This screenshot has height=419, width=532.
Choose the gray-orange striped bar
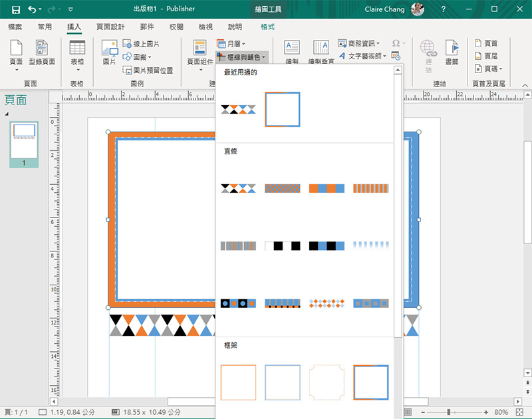point(238,245)
